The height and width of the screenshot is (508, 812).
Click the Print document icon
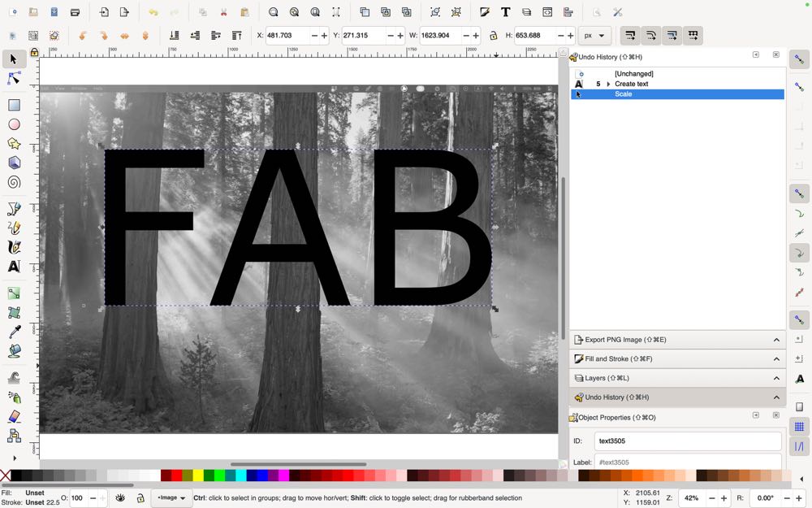click(x=75, y=12)
